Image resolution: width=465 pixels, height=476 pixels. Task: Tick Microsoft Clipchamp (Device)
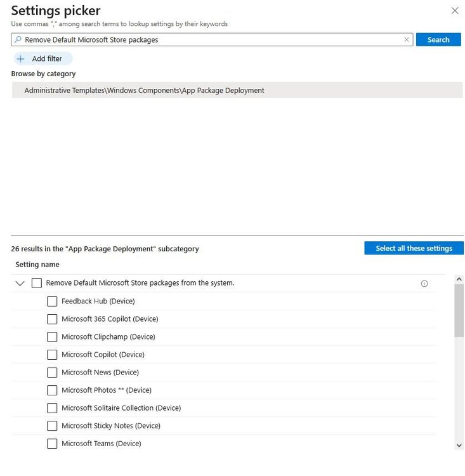(x=52, y=337)
